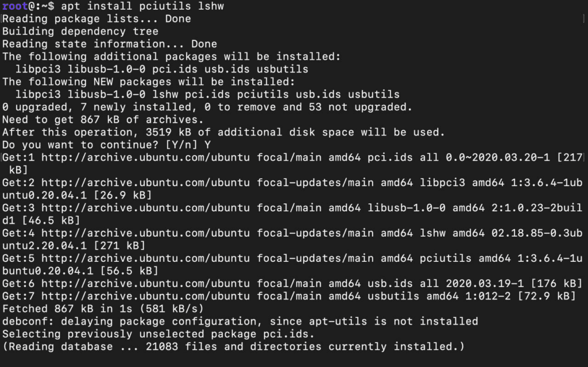
Task: Click the 'Building dependency tree' line
Action: coord(80,32)
